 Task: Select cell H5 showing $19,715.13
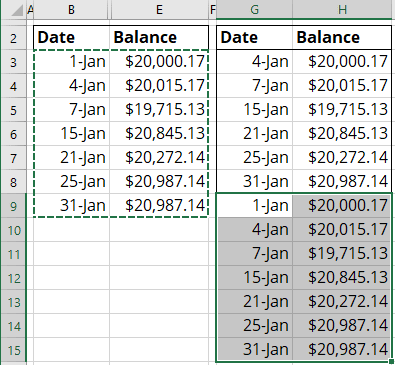pos(342,110)
